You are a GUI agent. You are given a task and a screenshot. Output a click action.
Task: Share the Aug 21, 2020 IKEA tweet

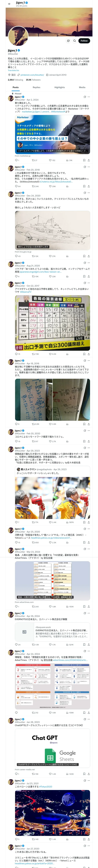click(89, 276)
